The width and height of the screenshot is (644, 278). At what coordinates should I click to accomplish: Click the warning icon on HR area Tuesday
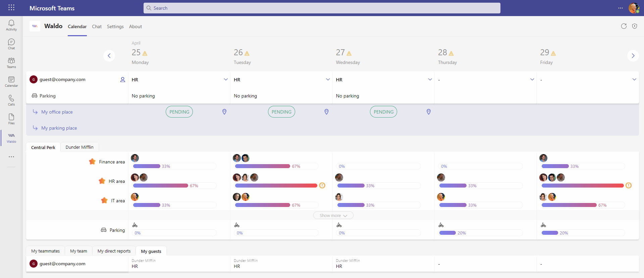pos(322,185)
